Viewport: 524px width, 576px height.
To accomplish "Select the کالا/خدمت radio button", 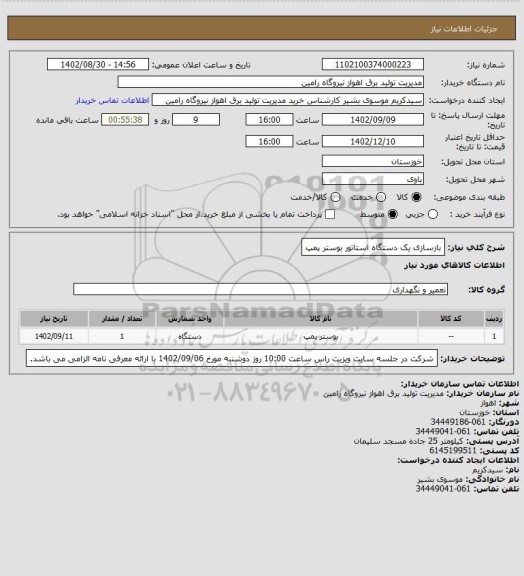I will (x=335, y=197).
